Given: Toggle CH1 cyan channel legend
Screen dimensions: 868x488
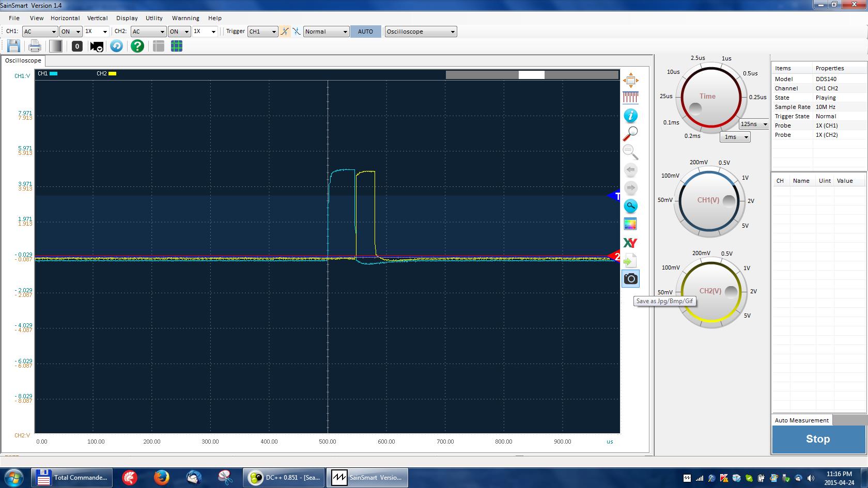Looking at the screenshot, I should click(x=48, y=73).
